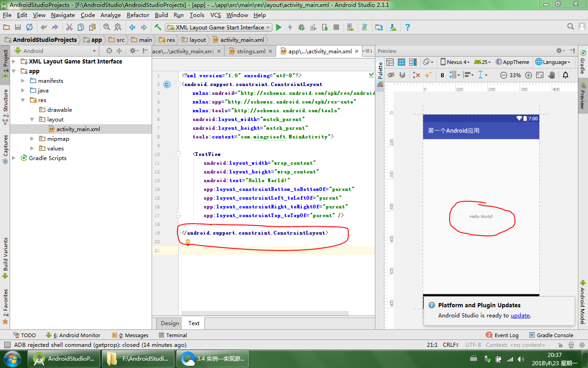Open the Event Log
588x368 pixels.
[502, 335]
